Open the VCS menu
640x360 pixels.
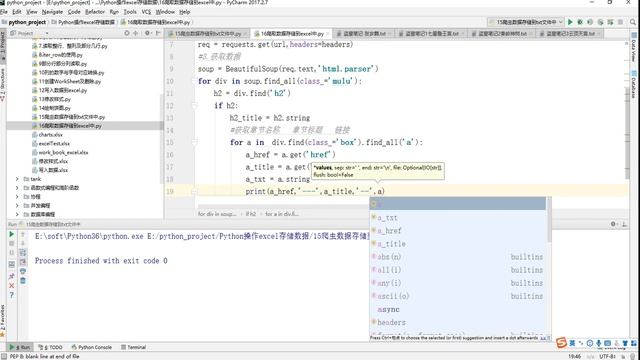coord(146,12)
